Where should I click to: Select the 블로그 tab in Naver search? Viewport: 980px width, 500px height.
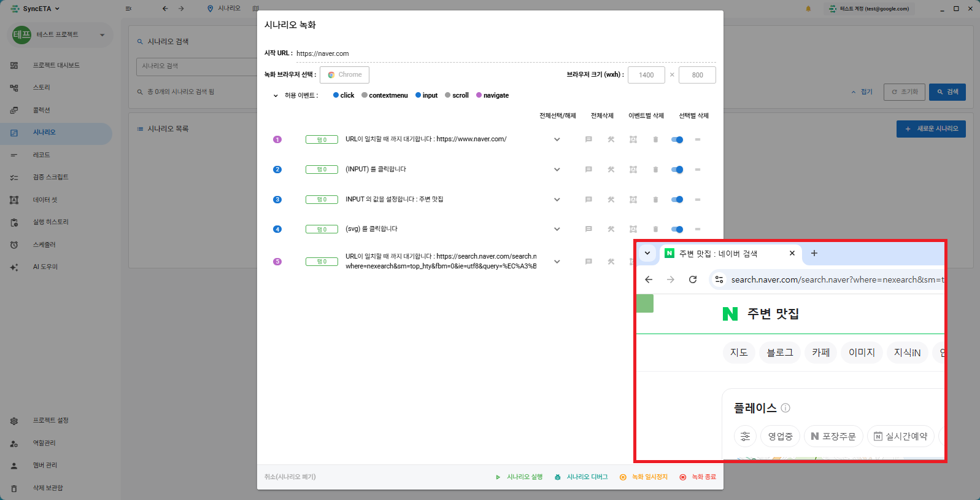pos(780,353)
